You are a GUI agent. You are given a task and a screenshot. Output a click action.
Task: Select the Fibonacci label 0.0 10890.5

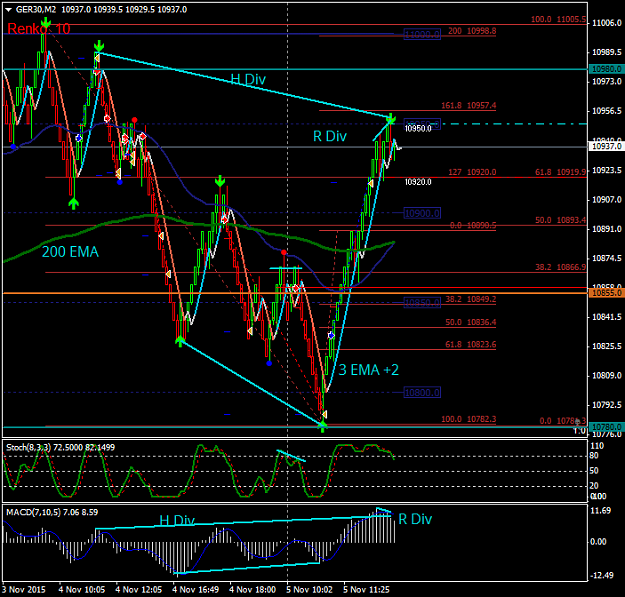(473, 225)
